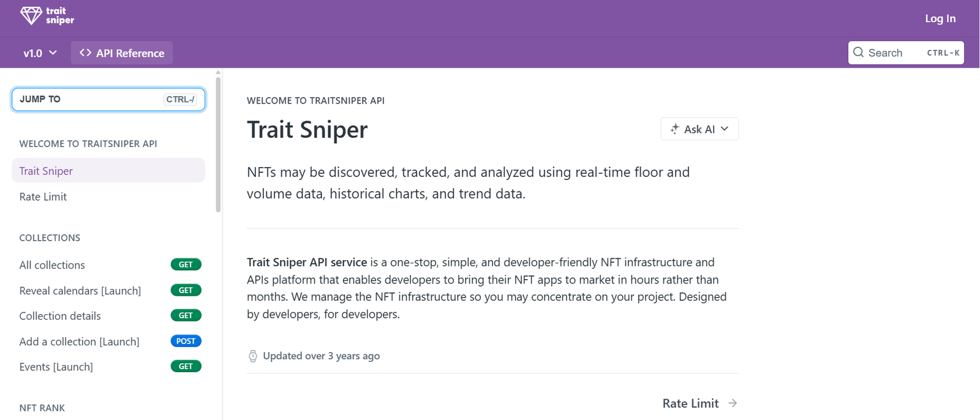Open Collection details endpoint
This screenshot has height=420, width=980.
pyautogui.click(x=60, y=317)
